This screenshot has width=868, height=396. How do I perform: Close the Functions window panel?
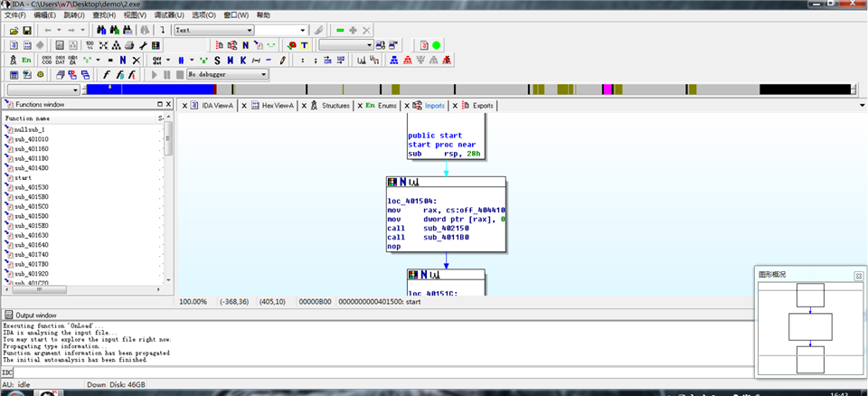tap(168, 104)
